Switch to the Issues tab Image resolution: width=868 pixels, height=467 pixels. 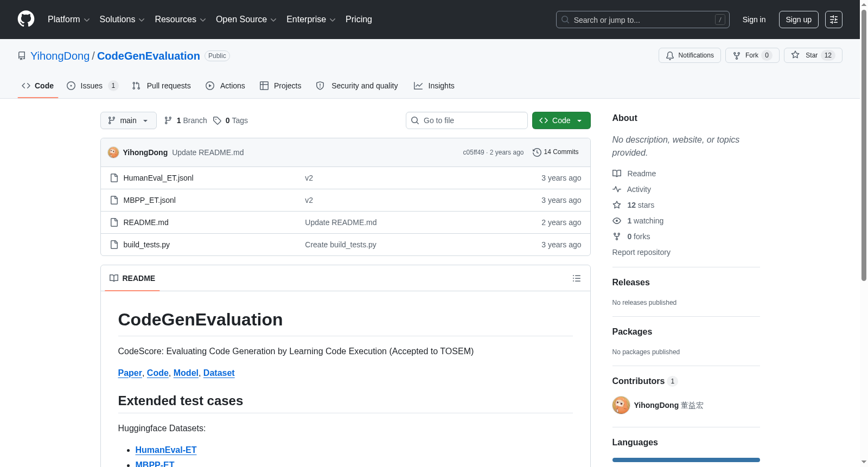(x=92, y=86)
